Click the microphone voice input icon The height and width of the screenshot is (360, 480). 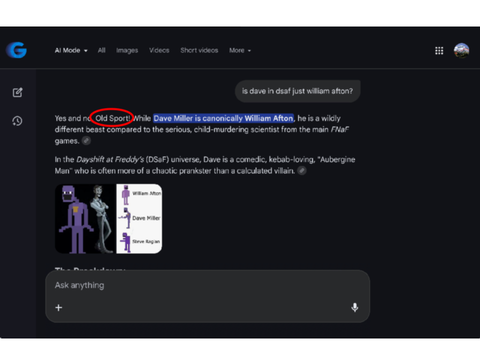tap(355, 307)
